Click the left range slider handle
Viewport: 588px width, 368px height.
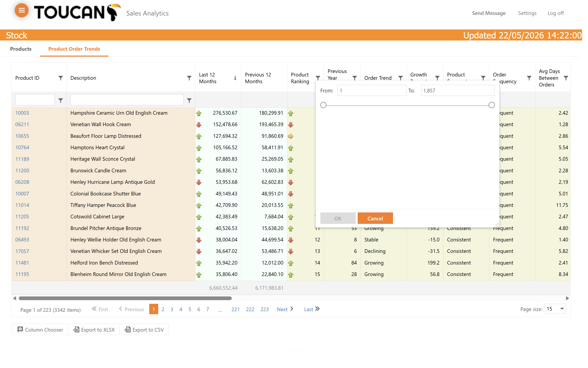click(x=323, y=105)
